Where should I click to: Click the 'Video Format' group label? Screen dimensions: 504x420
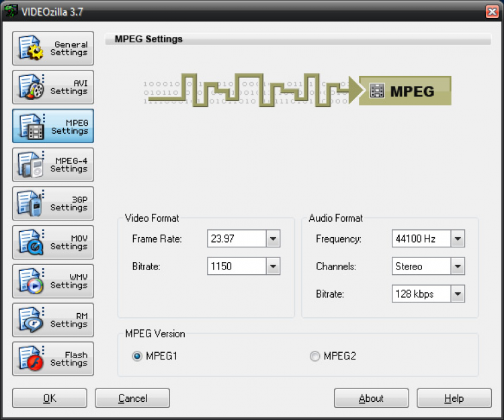click(x=152, y=218)
